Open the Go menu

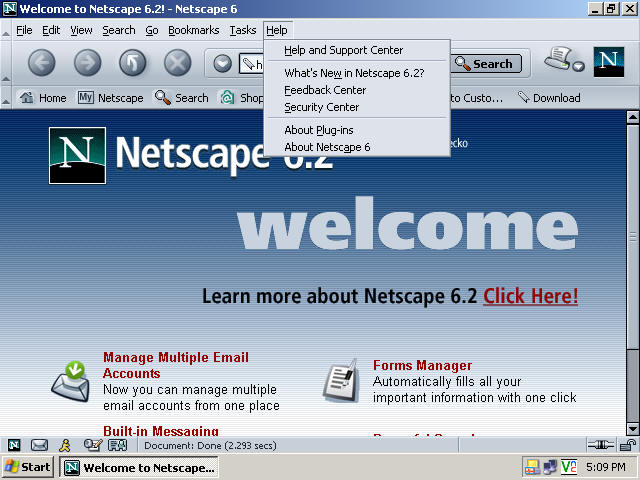point(152,30)
